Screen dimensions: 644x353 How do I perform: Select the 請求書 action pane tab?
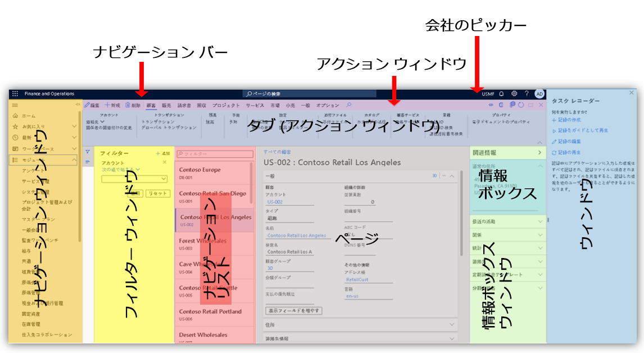(x=184, y=105)
